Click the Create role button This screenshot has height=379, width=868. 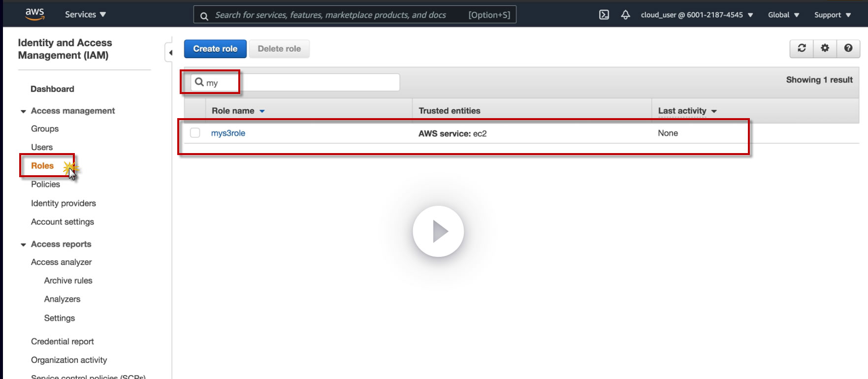(215, 49)
